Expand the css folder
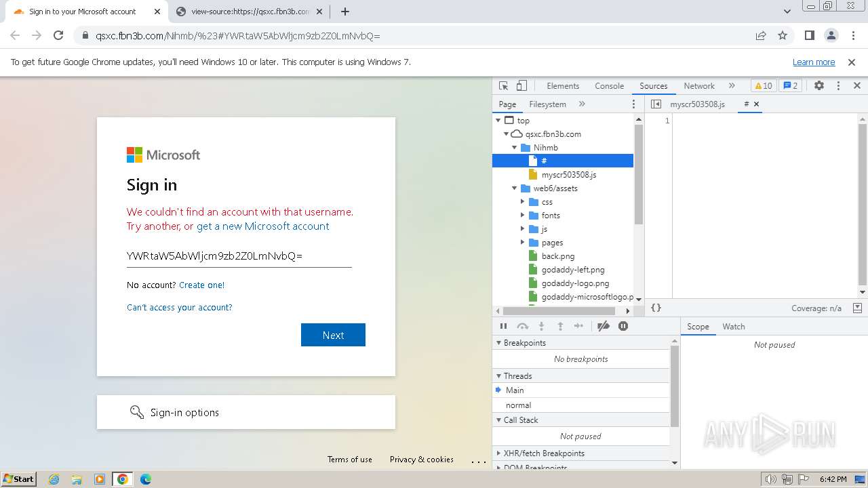The image size is (868, 488). [523, 202]
